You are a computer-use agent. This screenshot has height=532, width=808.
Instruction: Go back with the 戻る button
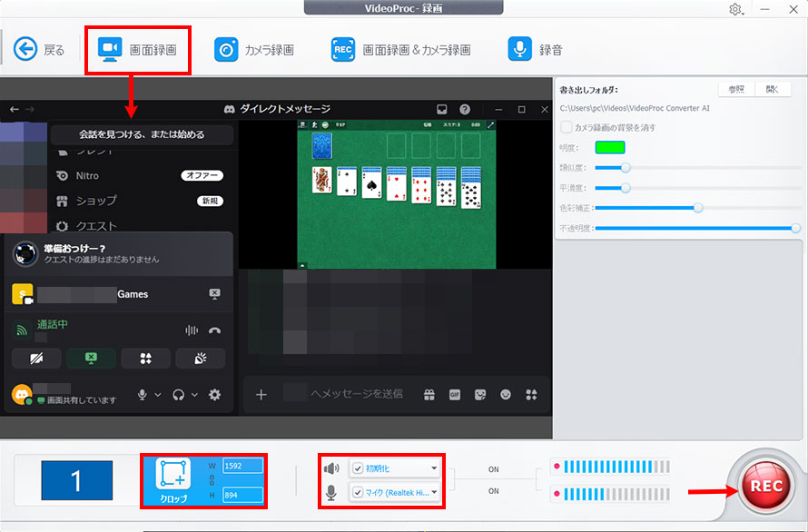click(x=39, y=50)
